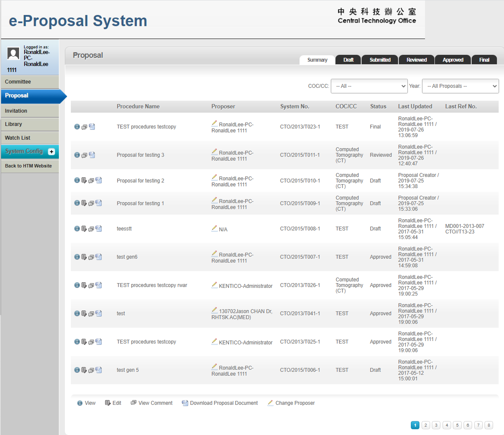Viewport: 504px width, 435px height.
Task: Download document for Proposal for testing 2
Action: pos(98,180)
